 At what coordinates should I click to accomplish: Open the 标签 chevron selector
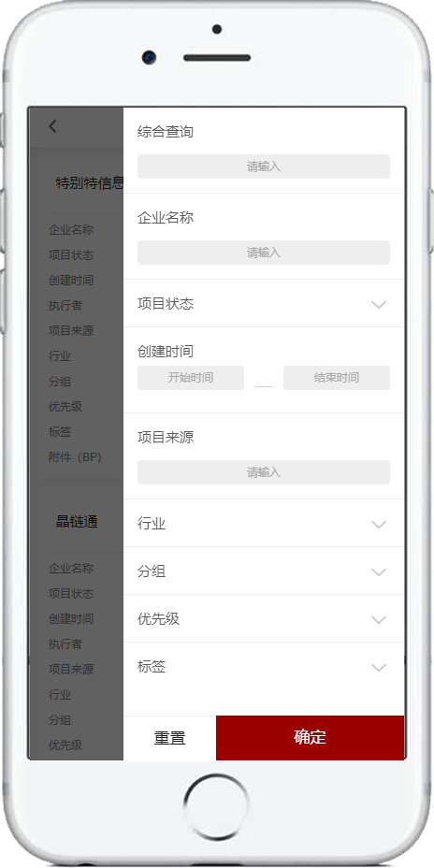pos(379,667)
